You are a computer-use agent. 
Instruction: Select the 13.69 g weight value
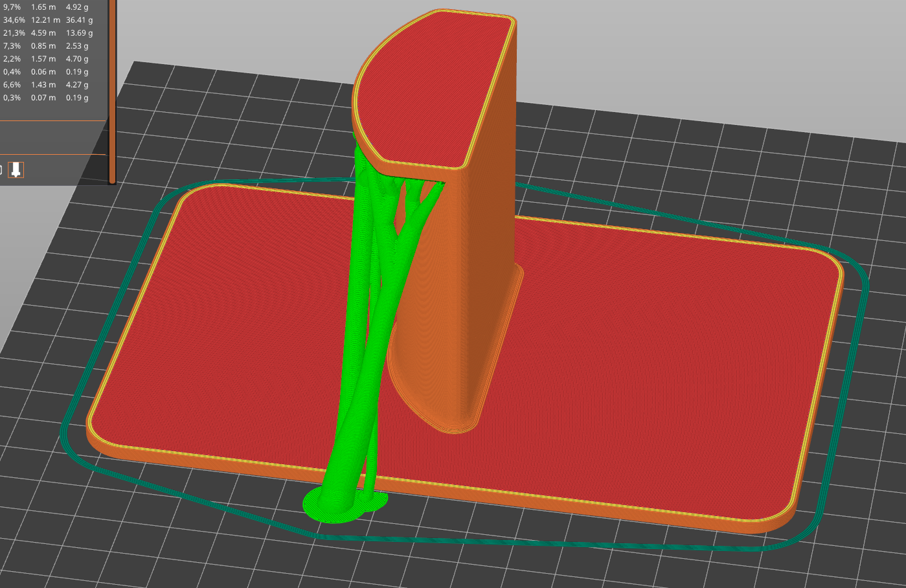[79, 33]
